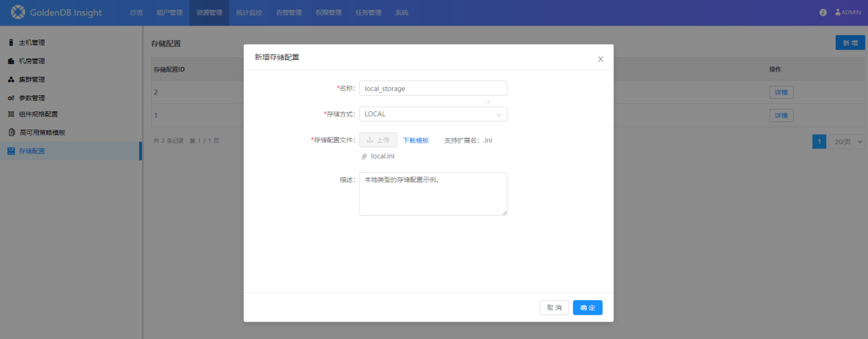Click the 支持扩展名：.ini hint text
The image size is (868, 339).
pos(468,141)
